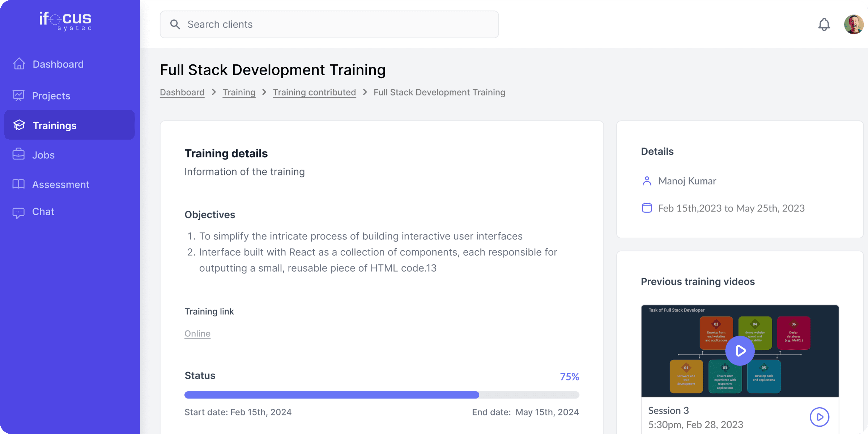Follow the Training breadcrumb link
The image size is (868, 434).
click(x=239, y=92)
